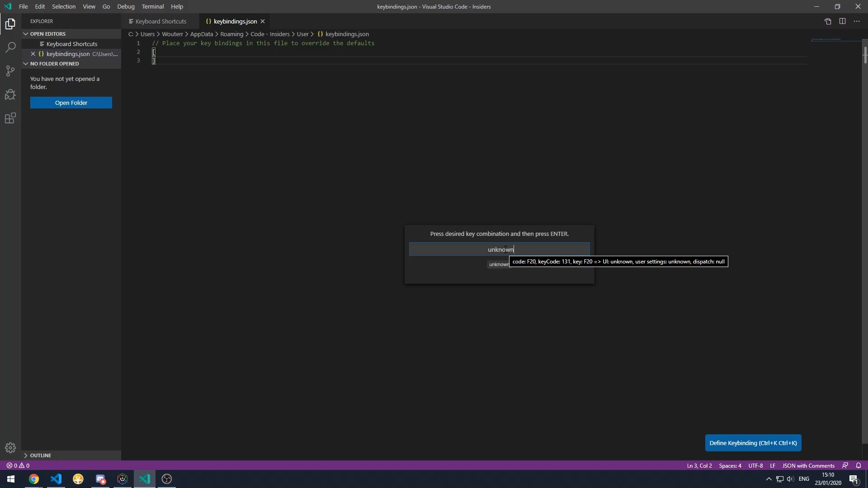Show Problems via errors and warnings indicator
868x488 pixels.
coord(18,465)
